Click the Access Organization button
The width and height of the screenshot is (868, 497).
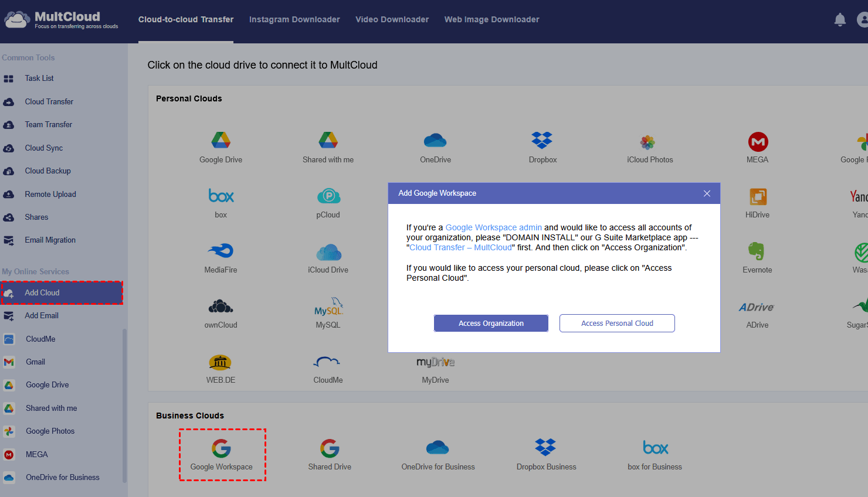pyautogui.click(x=491, y=323)
